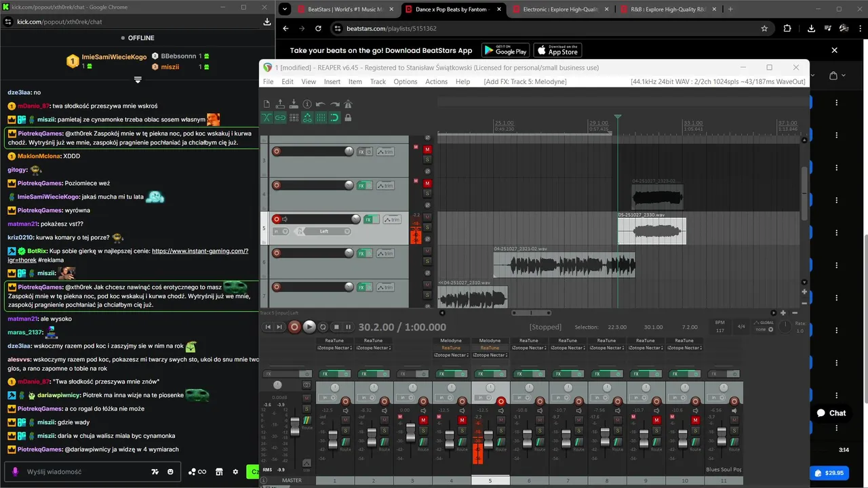
Task: Click the Pause transport button
Action: click(x=348, y=327)
